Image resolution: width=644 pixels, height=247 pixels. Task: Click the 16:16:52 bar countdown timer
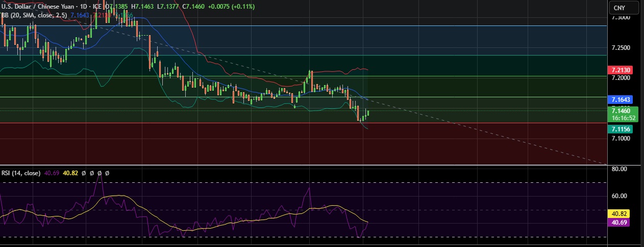point(623,118)
